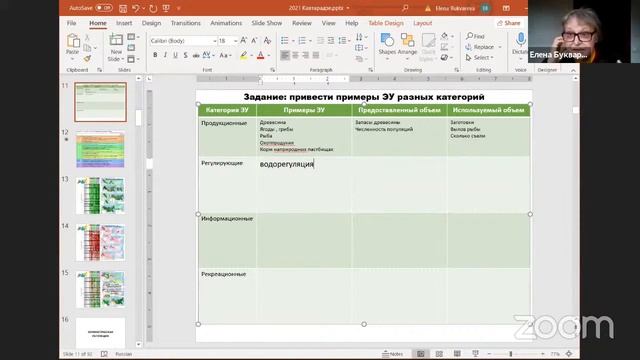Open the Select dropdown in Editing
The image size is (640, 360).
pos(480,58)
